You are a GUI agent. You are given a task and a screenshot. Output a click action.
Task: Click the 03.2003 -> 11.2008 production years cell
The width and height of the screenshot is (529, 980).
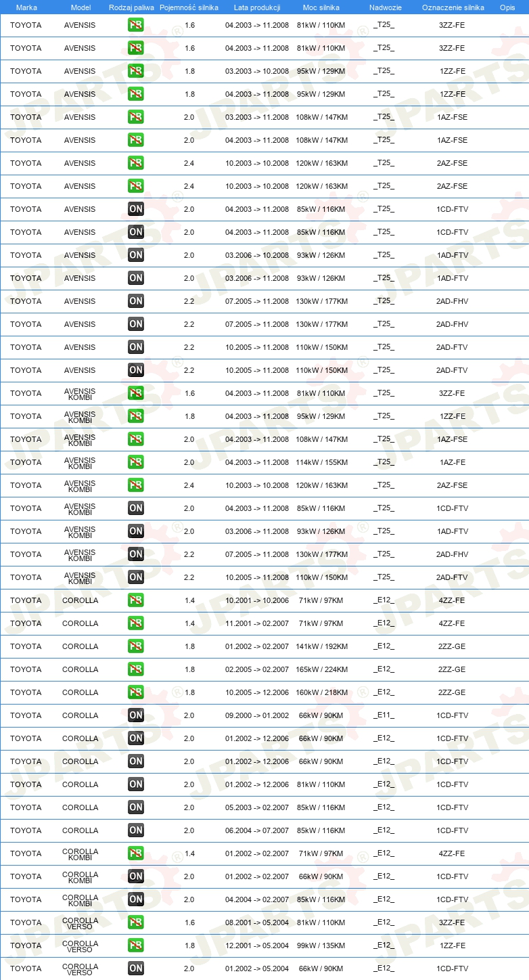(x=257, y=117)
